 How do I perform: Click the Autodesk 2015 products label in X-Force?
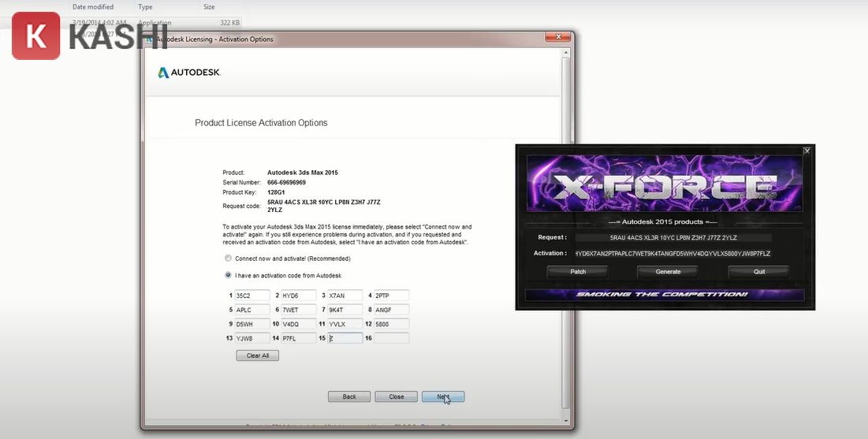(x=662, y=222)
